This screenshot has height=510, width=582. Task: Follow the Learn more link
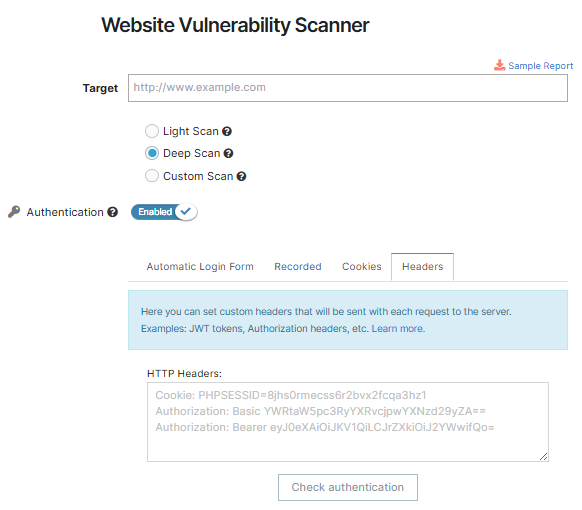[398, 328]
